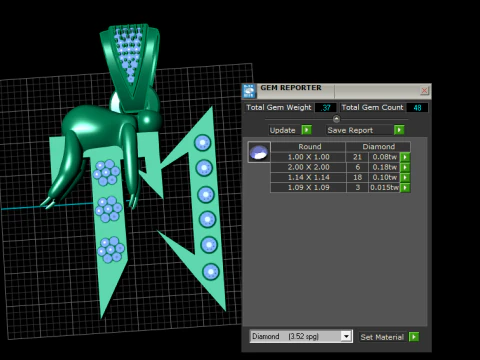Collapse panel using round arrow expander
This screenshot has width=480, height=360.
click(336, 119)
